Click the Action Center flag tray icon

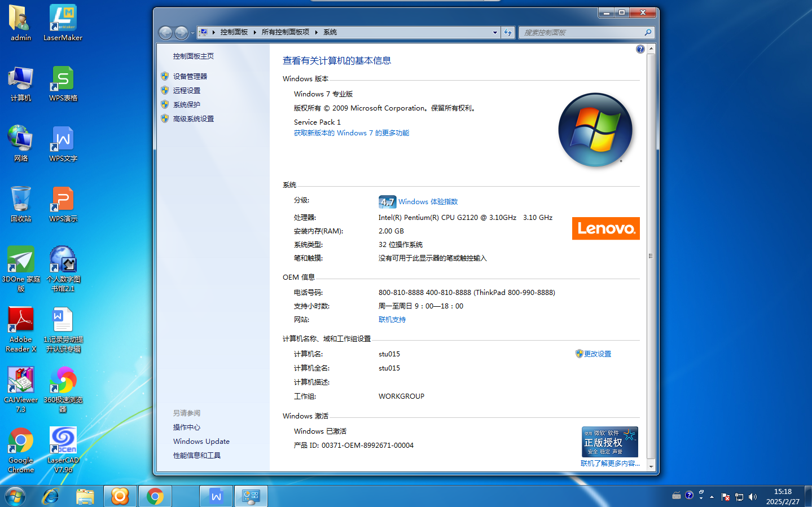(x=725, y=497)
